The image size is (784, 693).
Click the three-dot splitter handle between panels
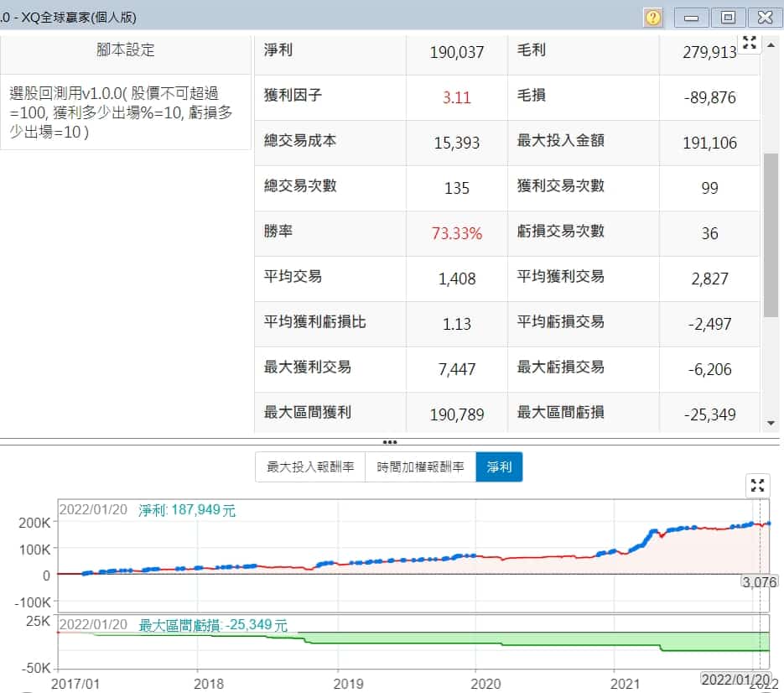pos(390,442)
